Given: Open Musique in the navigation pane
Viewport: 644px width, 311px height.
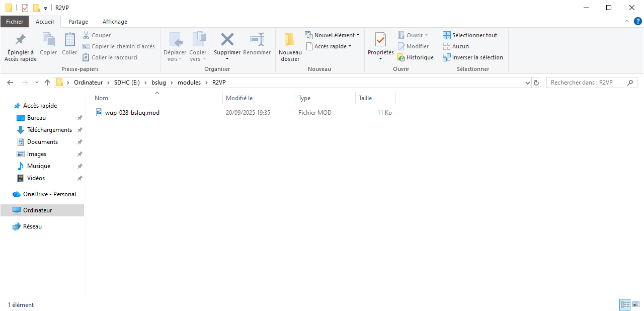Looking at the screenshot, I should 39,166.
